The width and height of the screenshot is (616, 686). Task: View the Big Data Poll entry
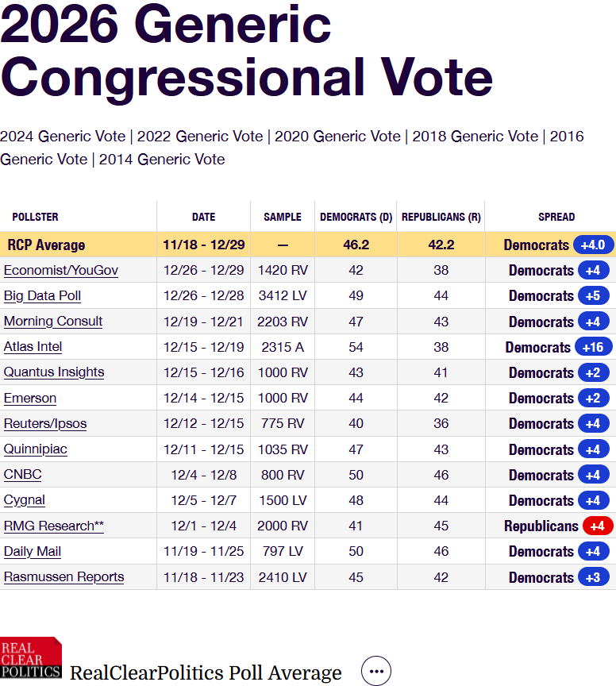tap(42, 295)
